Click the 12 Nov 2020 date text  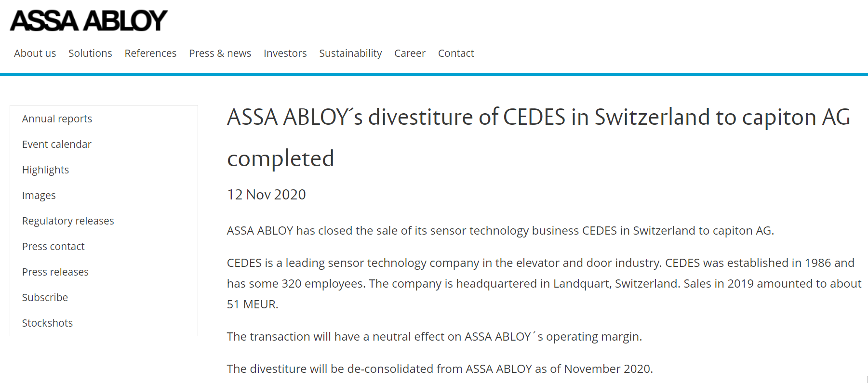266,195
